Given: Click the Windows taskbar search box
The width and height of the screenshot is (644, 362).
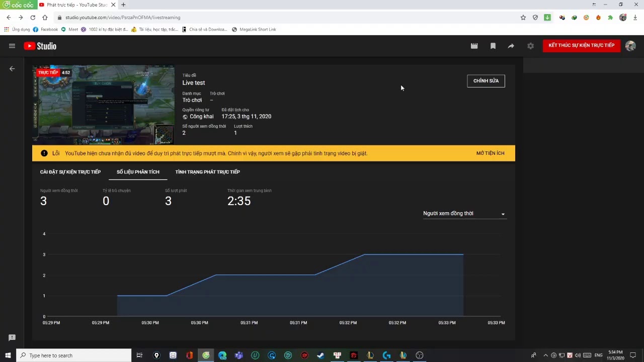Looking at the screenshot, I should [x=74, y=355].
